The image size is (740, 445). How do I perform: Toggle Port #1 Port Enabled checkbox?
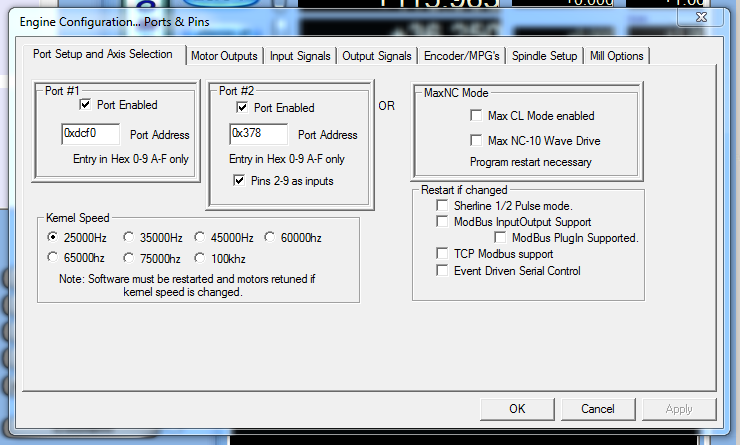point(86,105)
